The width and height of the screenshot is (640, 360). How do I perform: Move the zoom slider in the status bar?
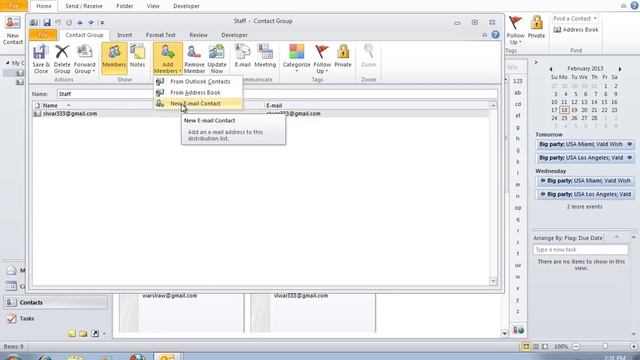click(605, 347)
